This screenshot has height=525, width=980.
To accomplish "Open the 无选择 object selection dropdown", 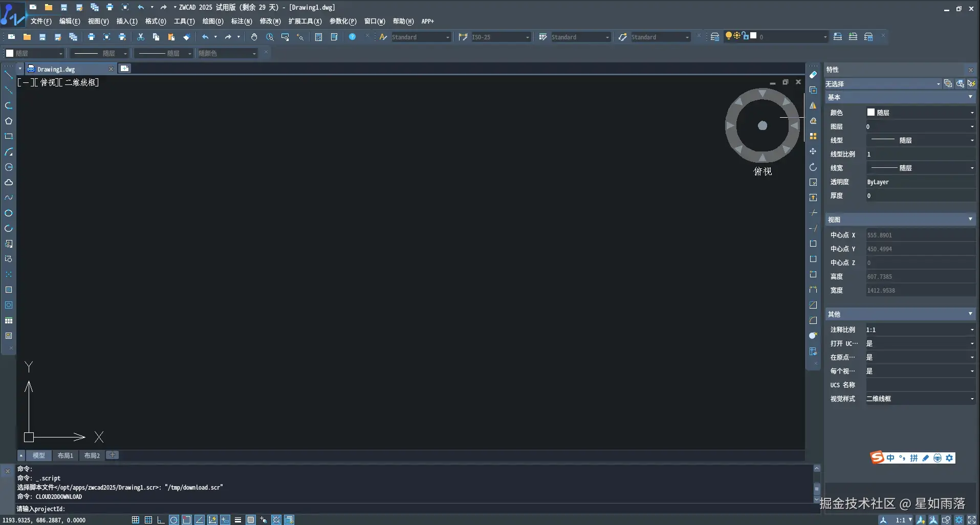I will point(883,84).
